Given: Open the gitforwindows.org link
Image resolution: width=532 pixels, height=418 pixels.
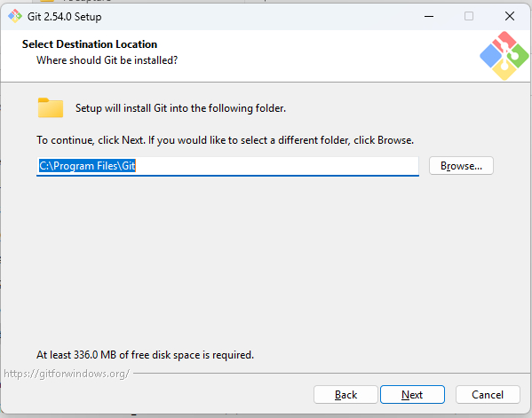Looking at the screenshot, I should 67,374.
